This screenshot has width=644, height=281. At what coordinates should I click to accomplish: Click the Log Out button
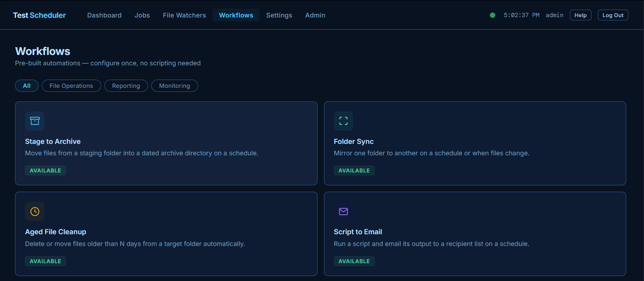613,15
